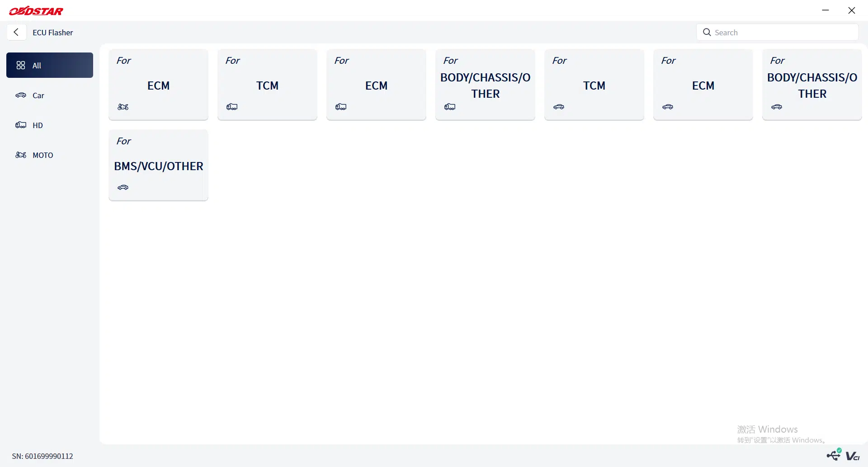Open the heavy-duty BODY/CHASSIS/OTHER tile
This screenshot has width=868, height=467.
click(x=485, y=85)
